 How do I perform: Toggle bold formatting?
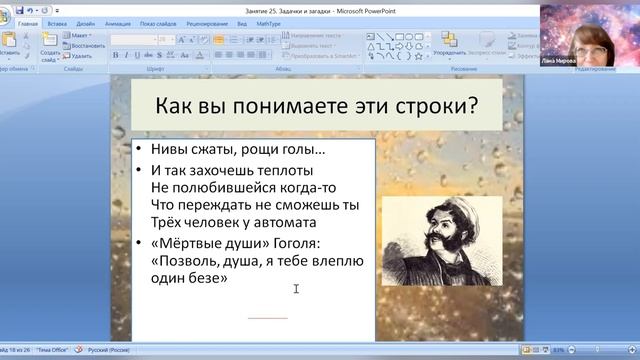coord(116,55)
